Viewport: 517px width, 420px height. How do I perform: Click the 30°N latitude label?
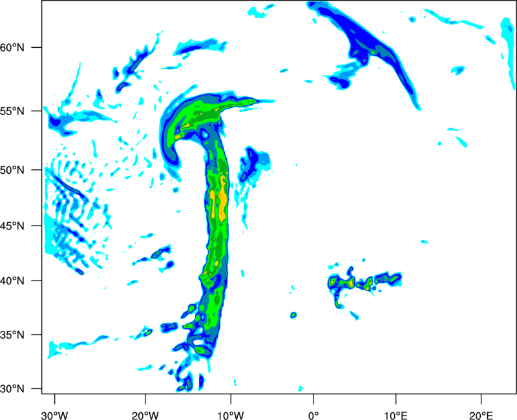click(12, 389)
